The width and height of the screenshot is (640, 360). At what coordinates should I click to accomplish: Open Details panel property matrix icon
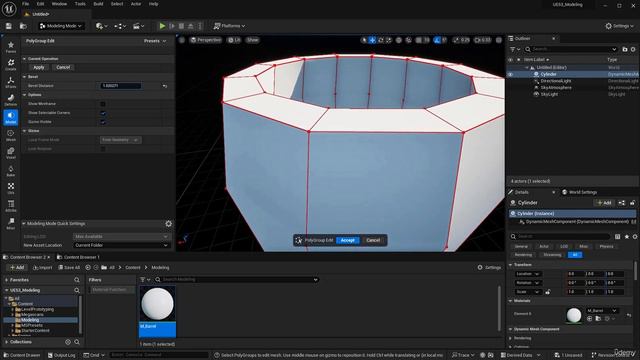click(618, 236)
